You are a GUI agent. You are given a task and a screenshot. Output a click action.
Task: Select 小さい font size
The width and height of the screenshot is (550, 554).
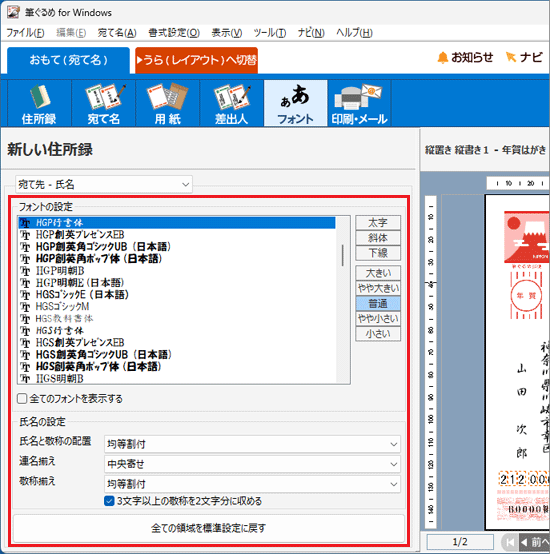pos(378,334)
